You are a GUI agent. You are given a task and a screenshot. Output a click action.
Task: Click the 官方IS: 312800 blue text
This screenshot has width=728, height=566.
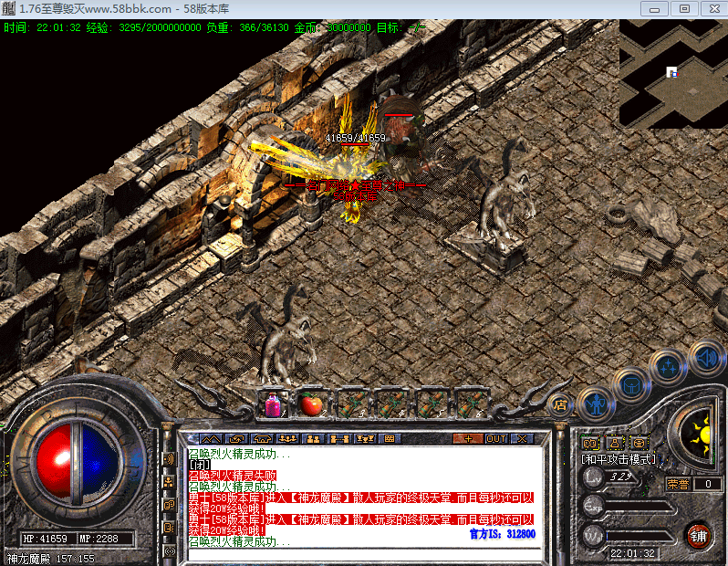503,534
